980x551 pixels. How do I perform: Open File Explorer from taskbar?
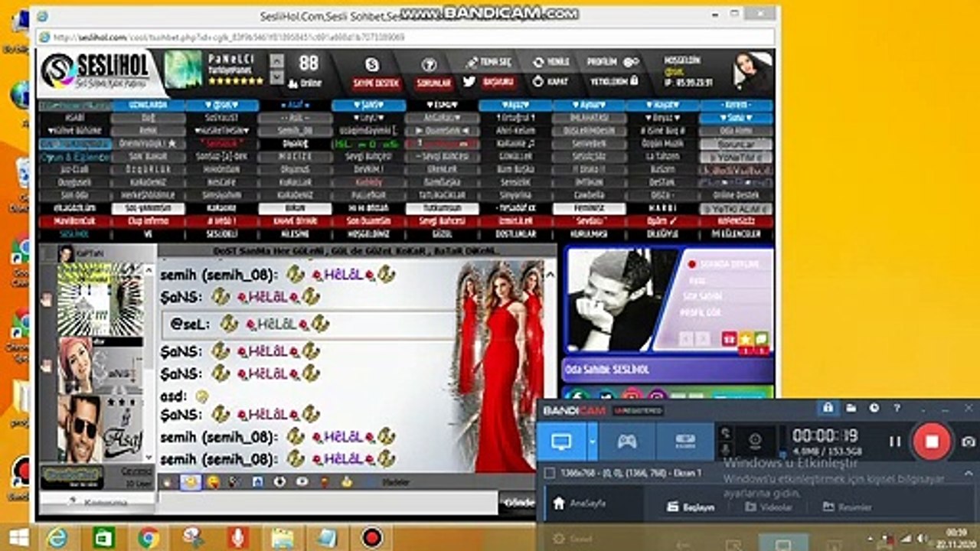(x=283, y=537)
